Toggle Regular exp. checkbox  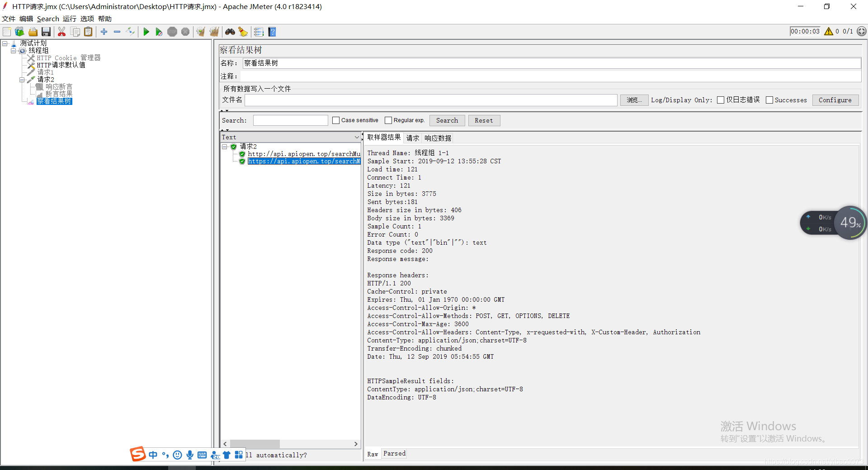pos(388,120)
